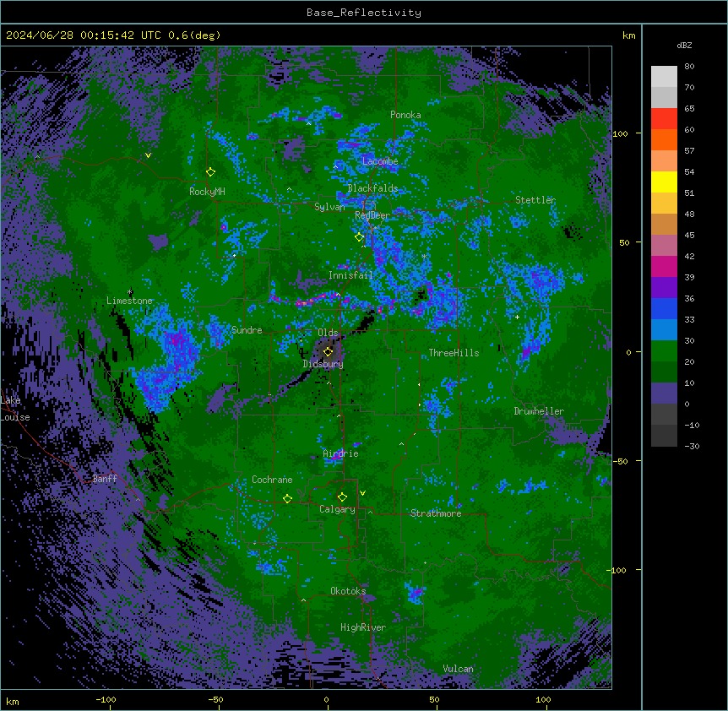Click the Limestone location label
Screen dimensions: 728x711
click(129, 301)
